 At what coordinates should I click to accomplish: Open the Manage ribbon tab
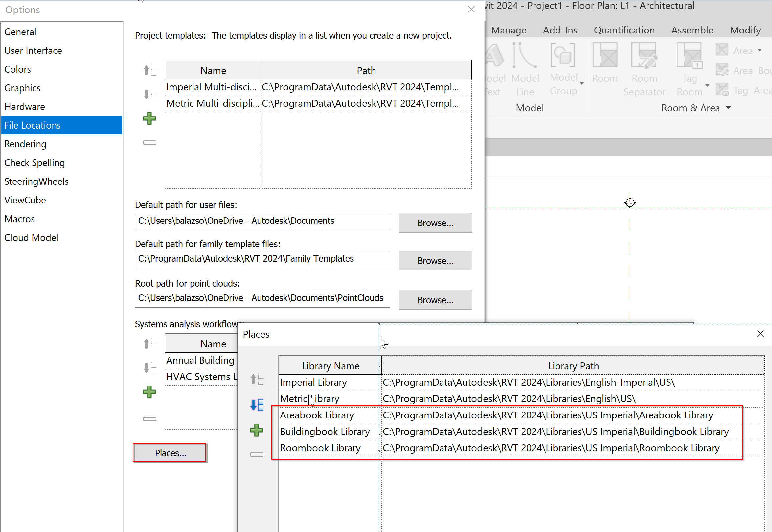pos(509,30)
